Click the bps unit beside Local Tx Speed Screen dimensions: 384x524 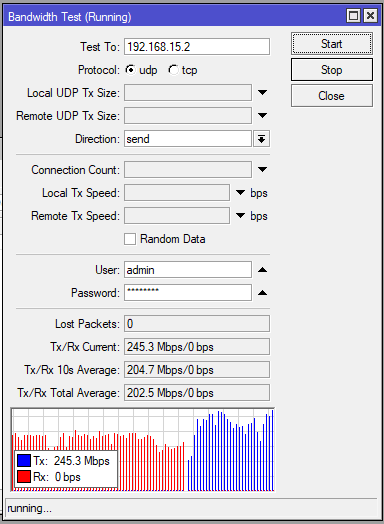pos(259,193)
